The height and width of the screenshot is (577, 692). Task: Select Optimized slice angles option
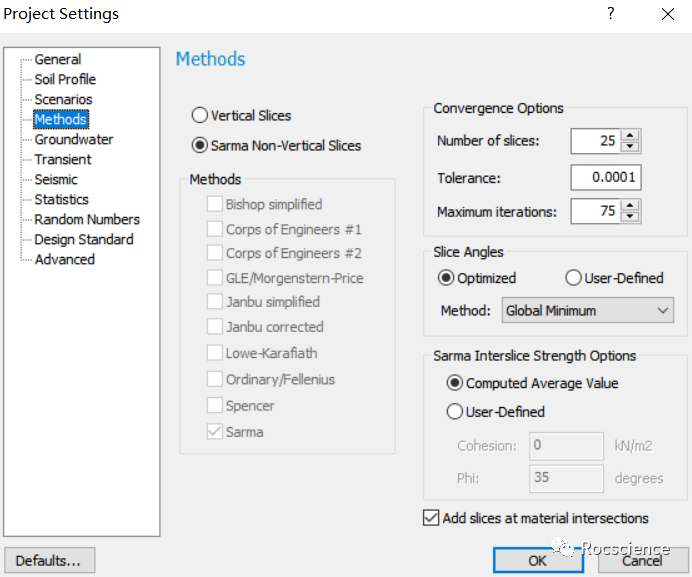coord(446,278)
